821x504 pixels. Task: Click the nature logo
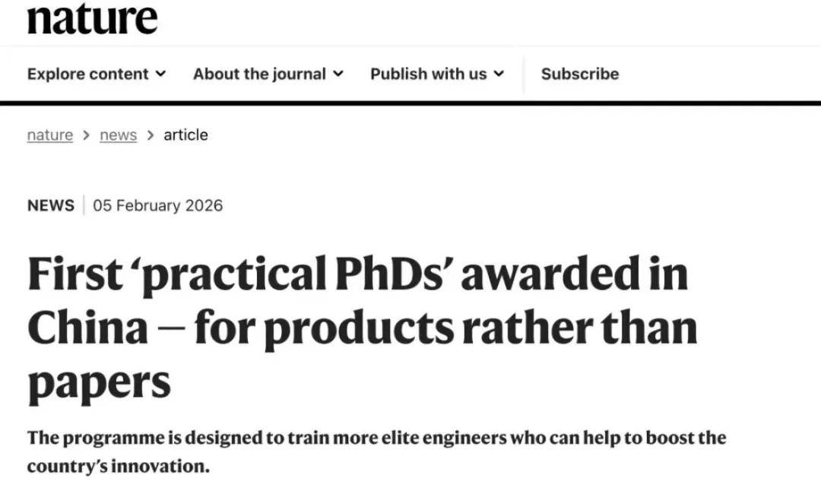pos(92,18)
